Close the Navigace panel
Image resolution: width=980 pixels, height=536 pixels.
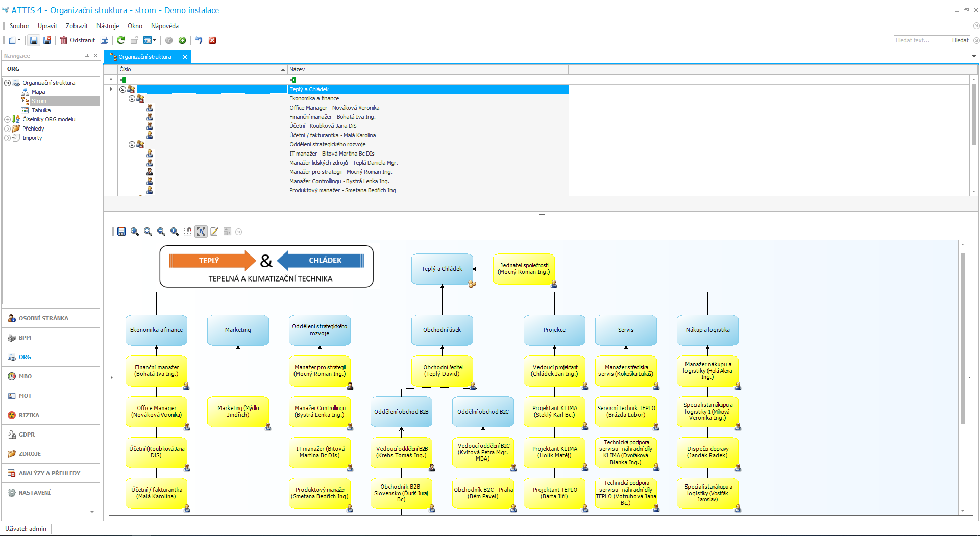[95, 56]
